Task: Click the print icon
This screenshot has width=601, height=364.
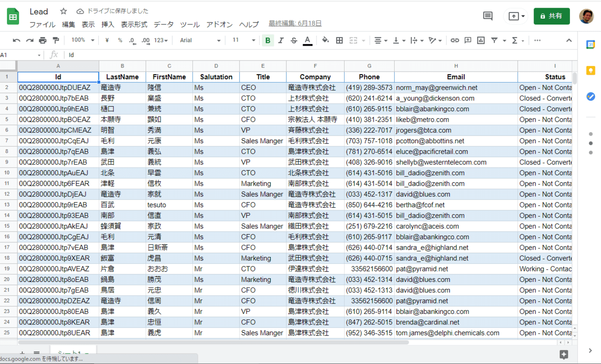Action: pos(43,41)
